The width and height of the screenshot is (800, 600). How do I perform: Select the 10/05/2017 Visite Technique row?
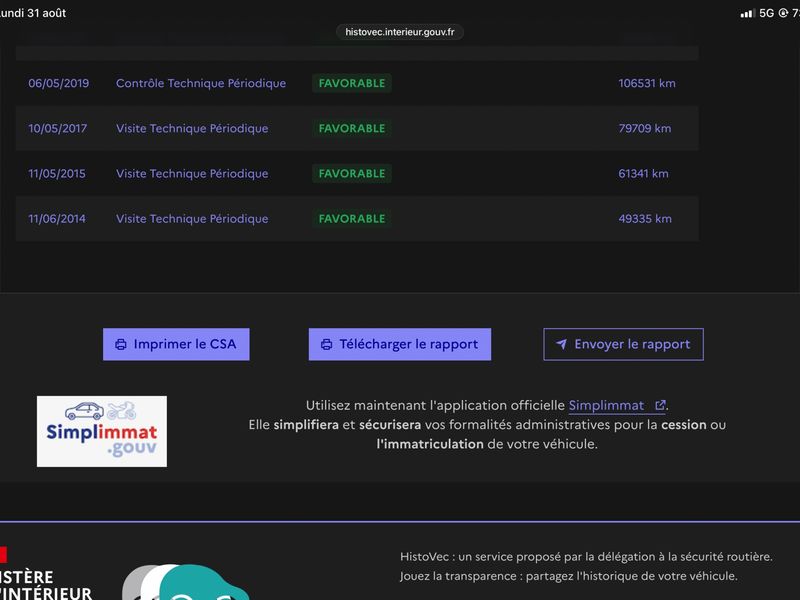[357, 128]
